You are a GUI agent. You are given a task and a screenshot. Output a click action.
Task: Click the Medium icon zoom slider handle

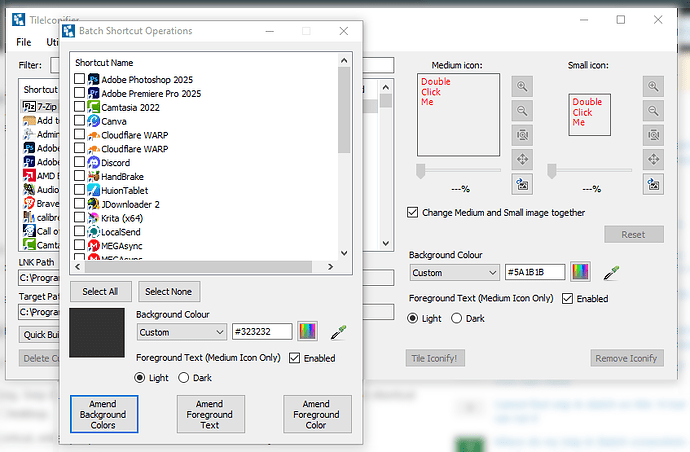click(x=421, y=171)
